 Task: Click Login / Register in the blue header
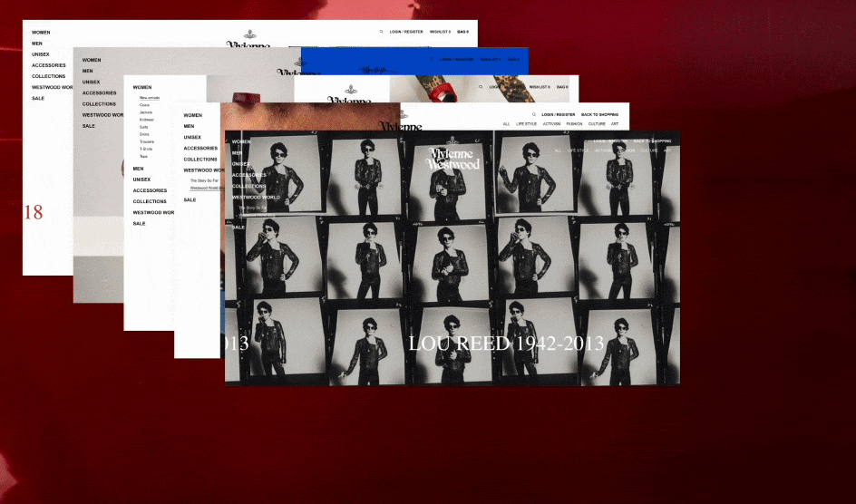coord(457,59)
